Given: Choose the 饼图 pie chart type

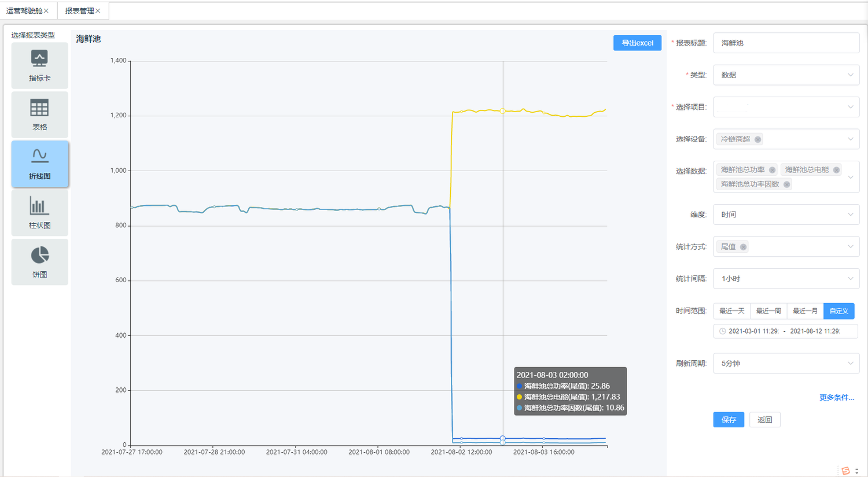Looking at the screenshot, I should pyautogui.click(x=39, y=262).
